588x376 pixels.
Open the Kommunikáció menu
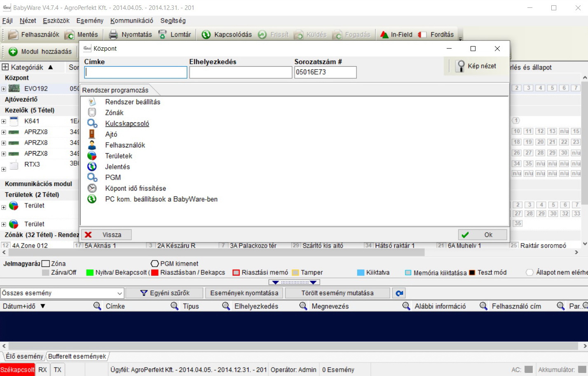pyautogui.click(x=132, y=21)
